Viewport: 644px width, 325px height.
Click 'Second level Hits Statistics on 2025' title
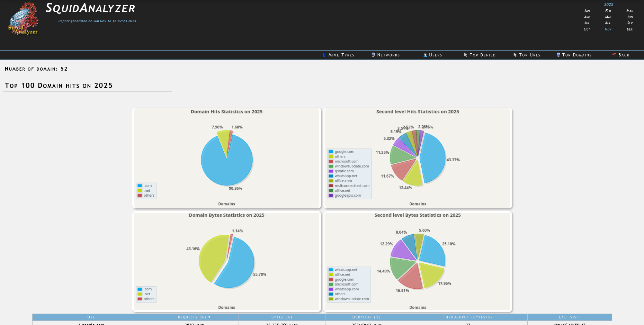tap(418, 112)
